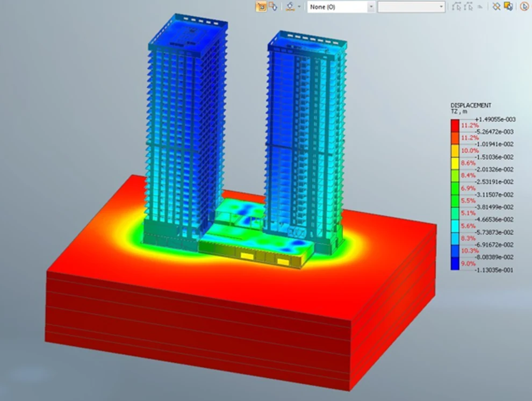Click the dimmed small icon after pick cursors

point(480,7)
